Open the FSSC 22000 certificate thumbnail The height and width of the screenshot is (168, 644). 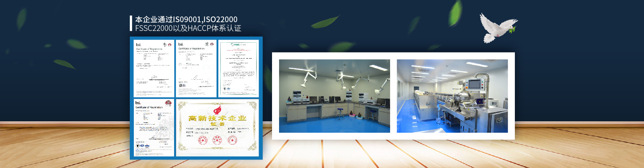(x=238, y=69)
